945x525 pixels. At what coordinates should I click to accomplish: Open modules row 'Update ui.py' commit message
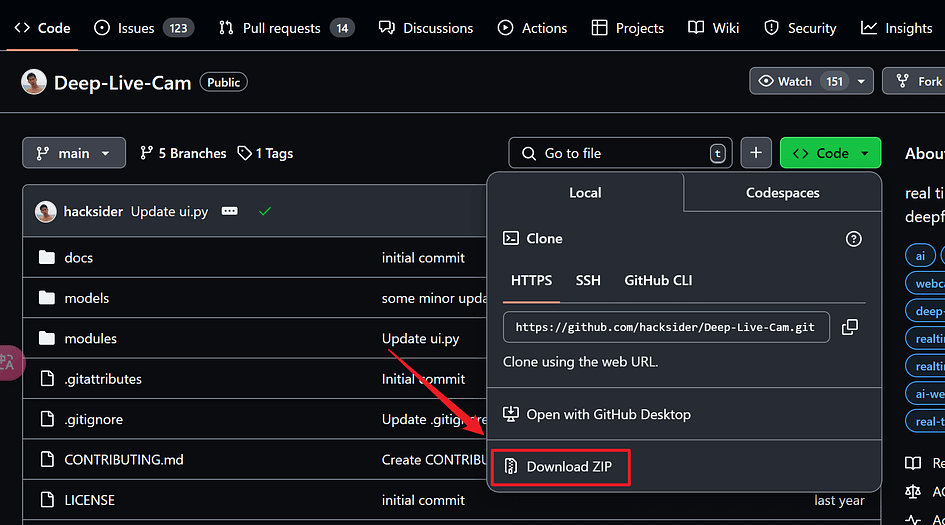420,338
